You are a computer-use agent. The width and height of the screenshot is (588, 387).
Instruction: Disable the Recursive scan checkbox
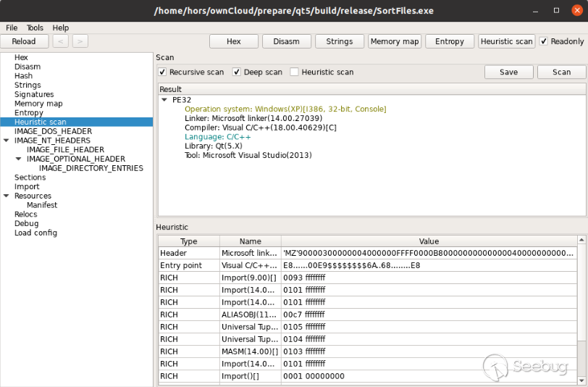pos(163,72)
